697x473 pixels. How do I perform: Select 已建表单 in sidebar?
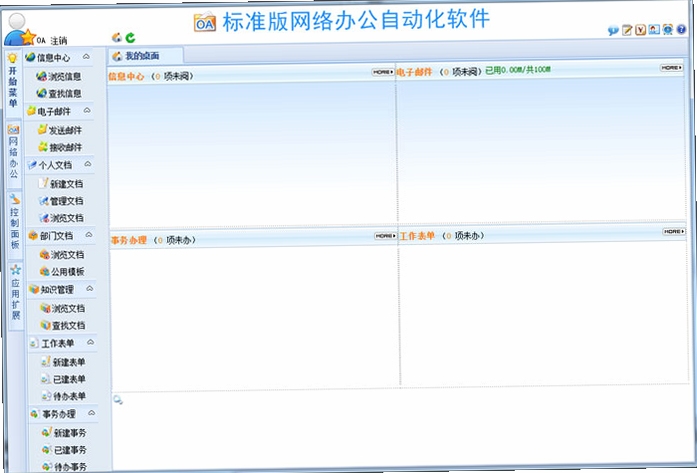[64, 379]
